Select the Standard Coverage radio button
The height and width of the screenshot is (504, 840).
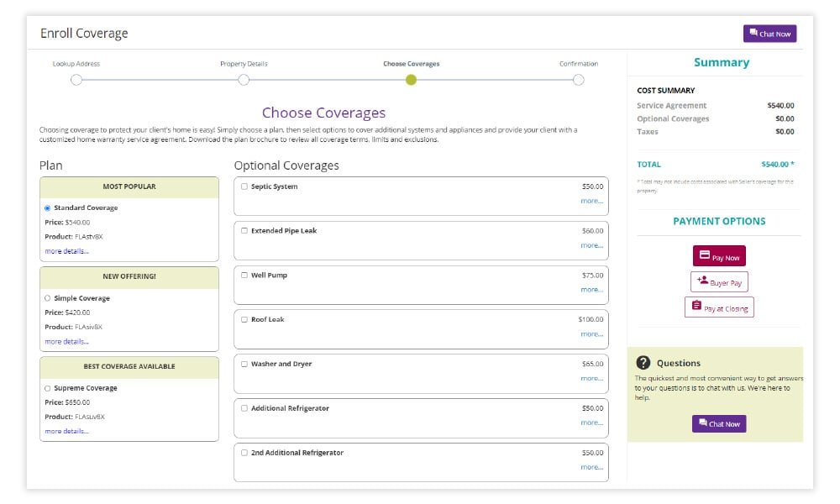click(47, 207)
